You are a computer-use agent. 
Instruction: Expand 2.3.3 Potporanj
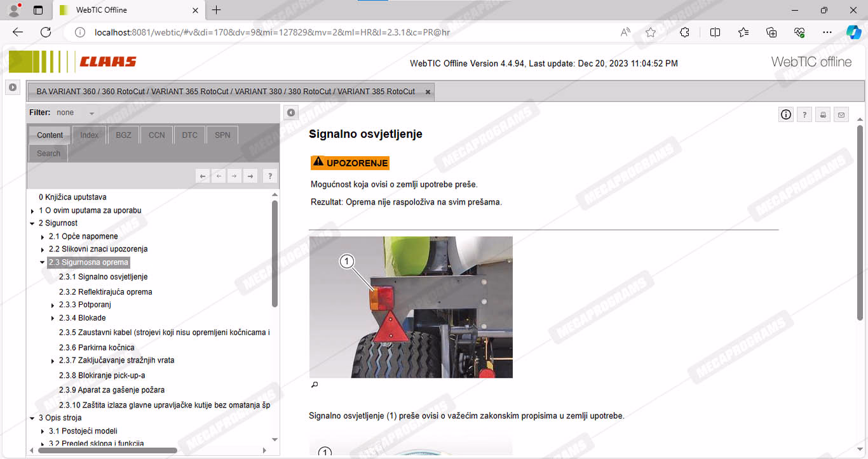[x=53, y=305]
